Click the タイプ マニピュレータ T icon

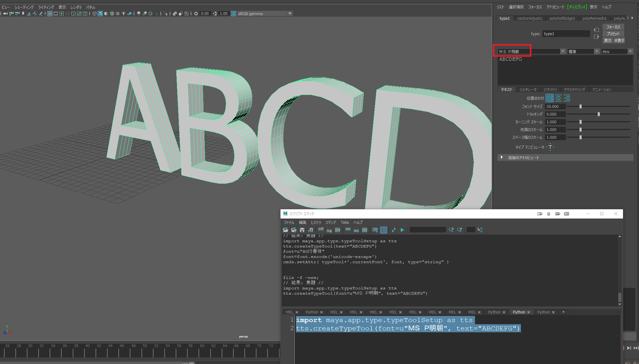(551, 147)
